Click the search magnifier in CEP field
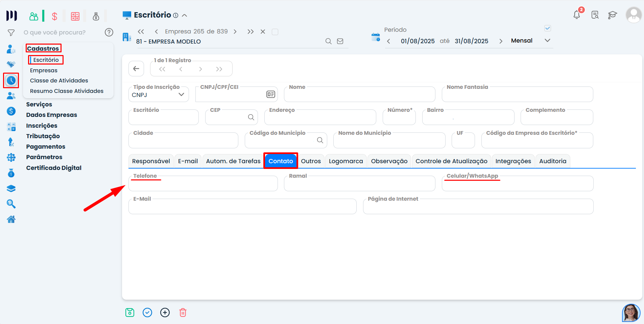The height and width of the screenshot is (324, 644). coord(251,117)
